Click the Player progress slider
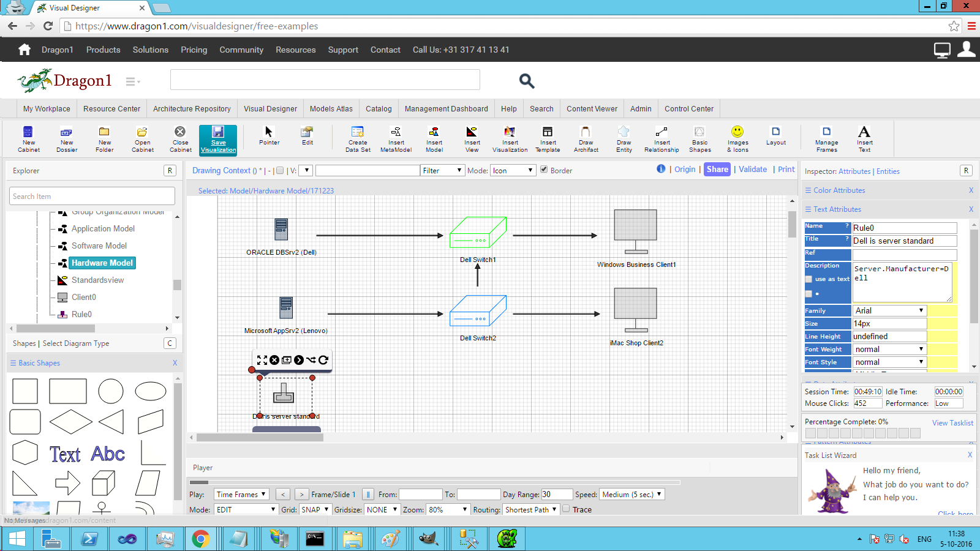 click(435, 482)
